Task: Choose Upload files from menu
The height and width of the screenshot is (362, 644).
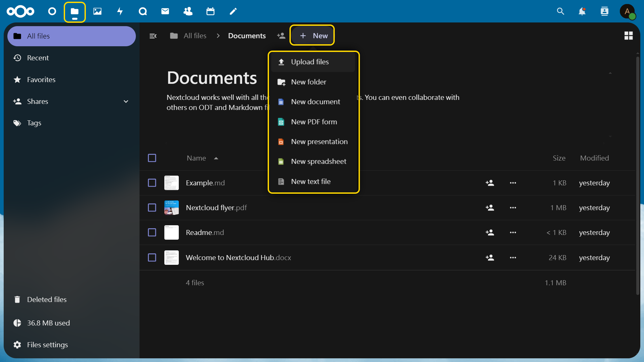Action: pyautogui.click(x=313, y=62)
